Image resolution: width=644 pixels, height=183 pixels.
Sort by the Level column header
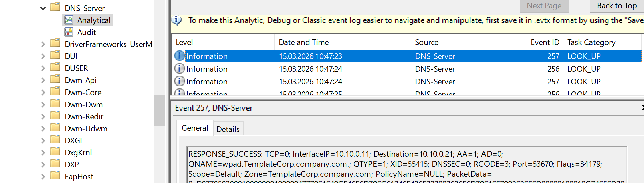click(x=223, y=42)
